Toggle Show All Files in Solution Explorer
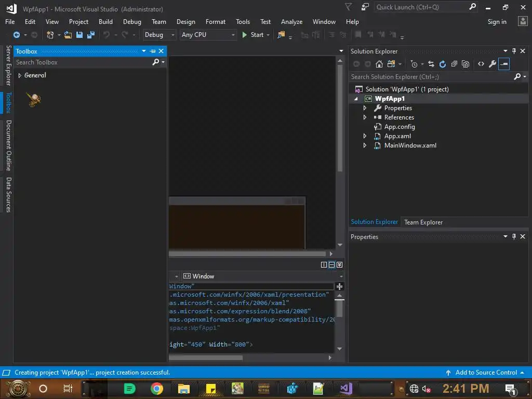This screenshot has height=399, width=532. tap(466, 64)
